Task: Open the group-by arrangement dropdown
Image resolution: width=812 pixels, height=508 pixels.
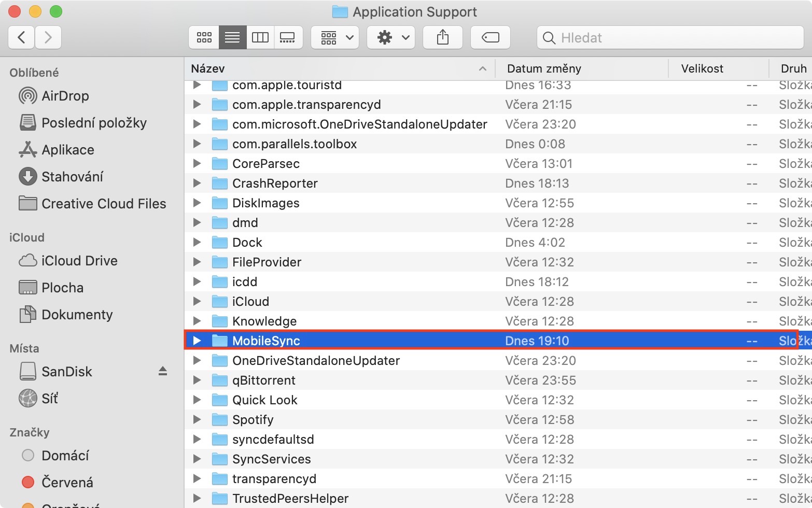Action: pyautogui.click(x=335, y=37)
